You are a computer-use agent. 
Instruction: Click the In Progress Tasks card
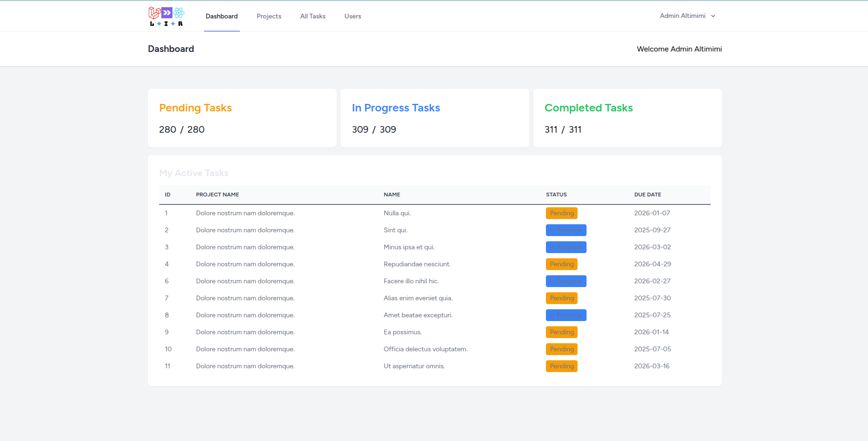(x=434, y=118)
